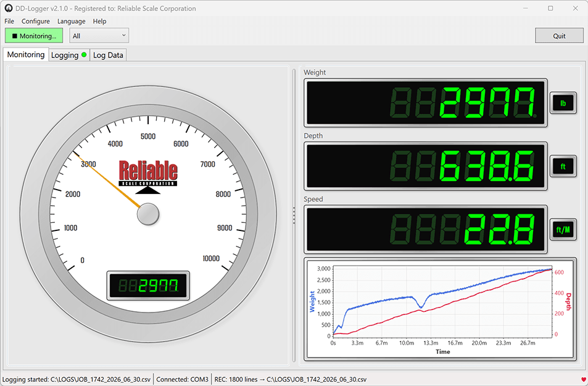The height and width of the screenshot is (386, 588).
Task: Click the gauge center hub knob
Action: 148,214
